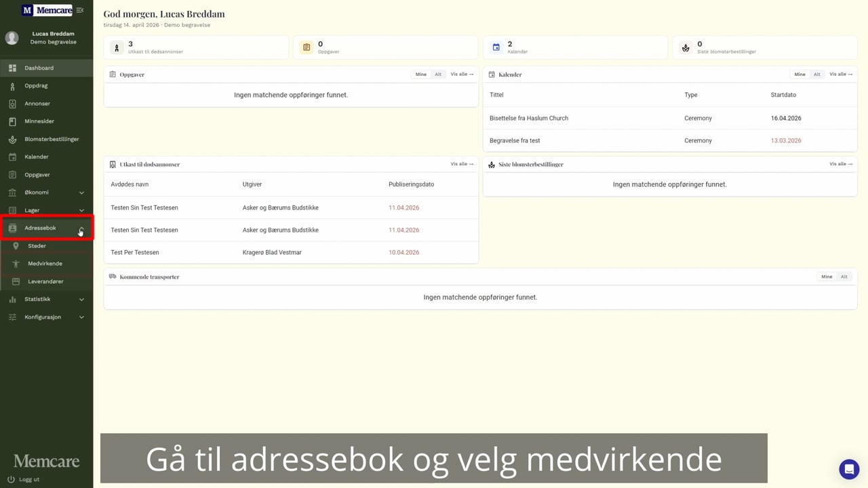Click Vis alle in Kalender panel
This screenshot has width=868, height=488.
pyautogui.click(x=841, y=75)
